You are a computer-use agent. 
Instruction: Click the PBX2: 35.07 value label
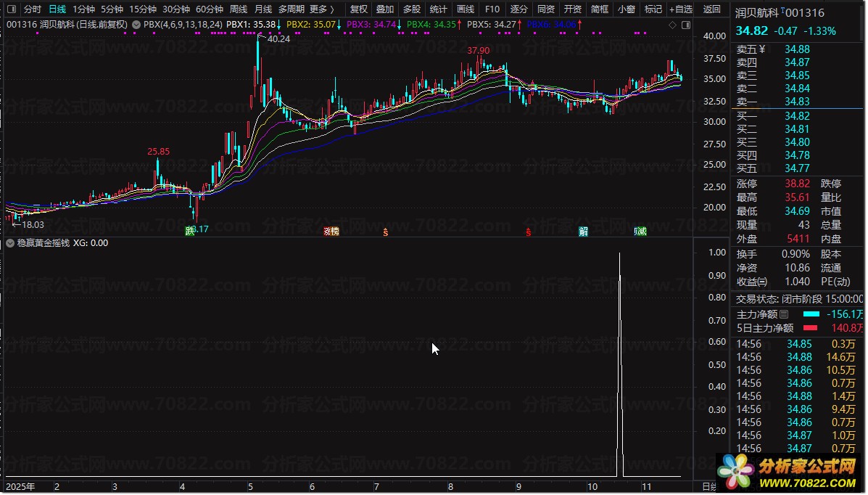click(311, 25)
